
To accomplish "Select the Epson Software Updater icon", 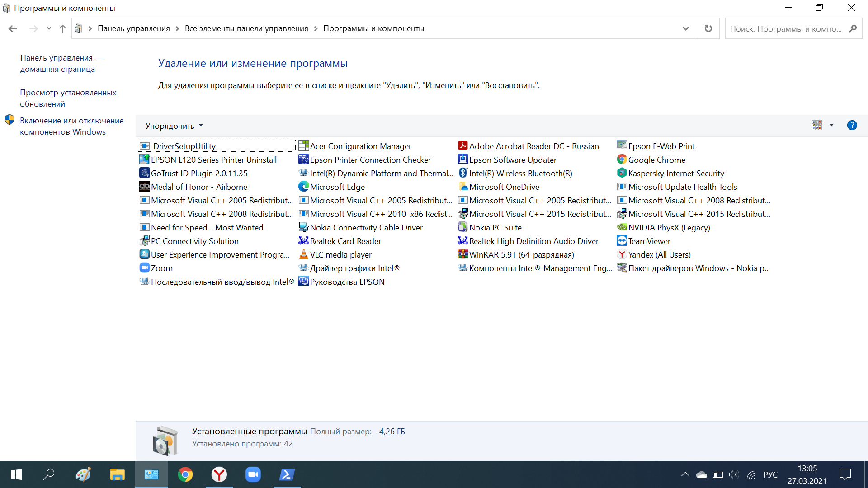I will pos(462,160).
